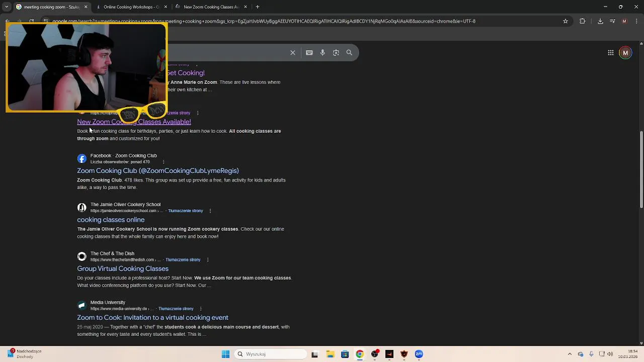The width and height of the screenshot is (644, 362).
Task: Switch to New Zoom Cooking Classes tab
Action: coord(211,7)
